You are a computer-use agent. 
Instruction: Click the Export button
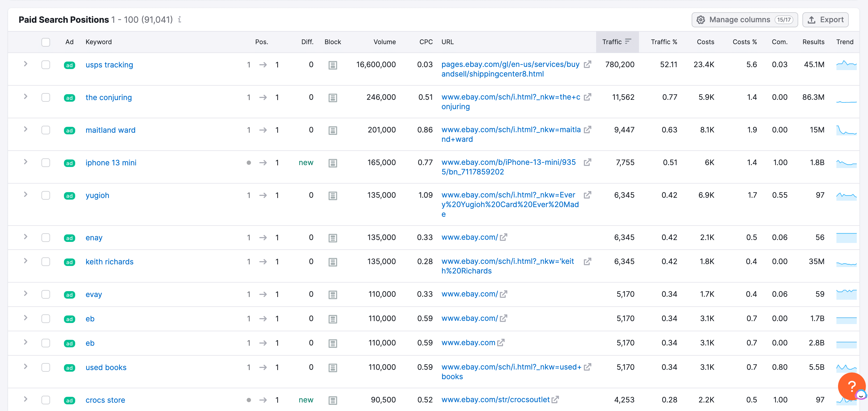coord(825,20)
